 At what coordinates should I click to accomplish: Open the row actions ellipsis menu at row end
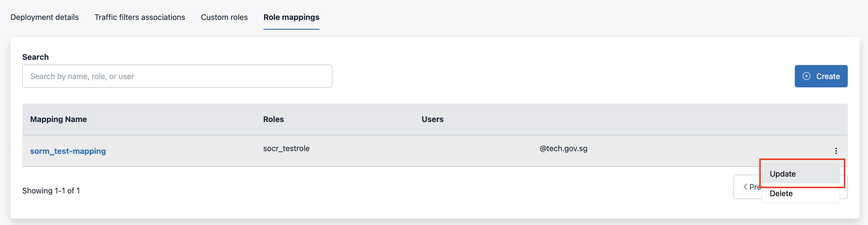pos(837,151)
